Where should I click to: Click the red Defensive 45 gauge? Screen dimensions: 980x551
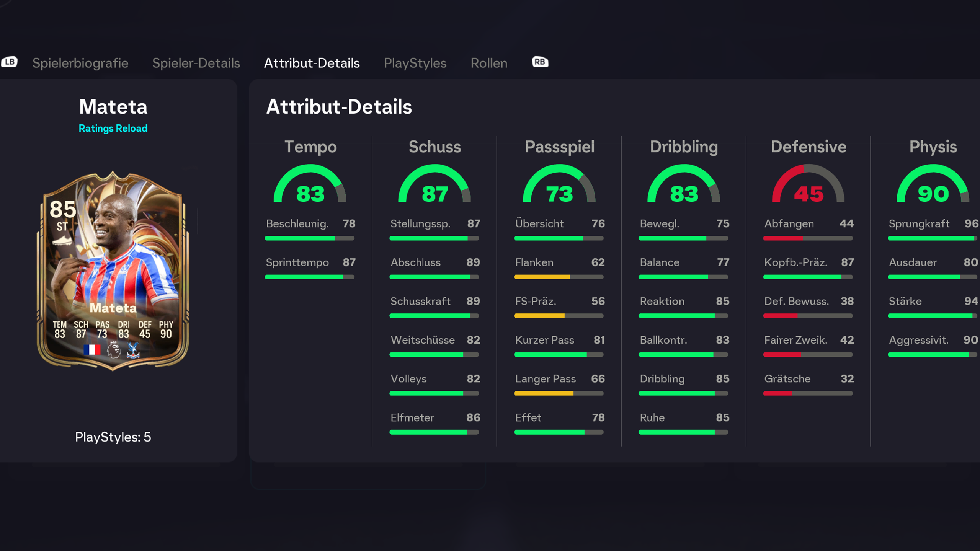click(808, 186)
